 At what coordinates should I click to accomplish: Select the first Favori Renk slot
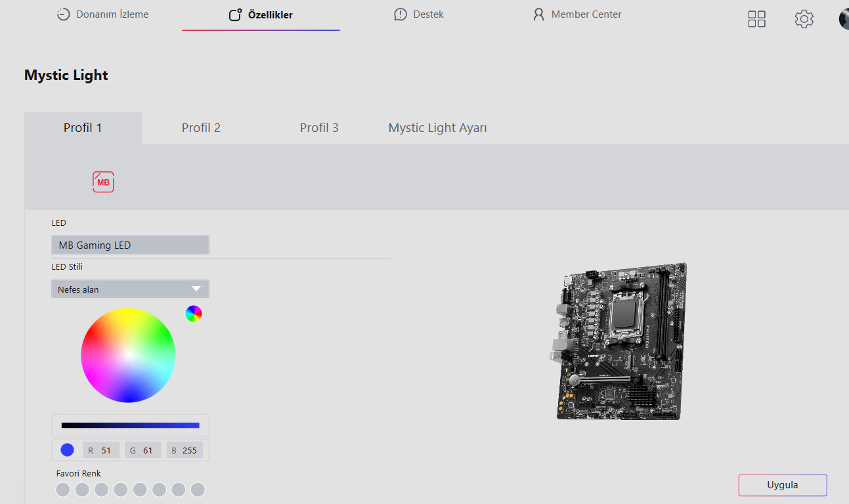[x=62, y=490]
